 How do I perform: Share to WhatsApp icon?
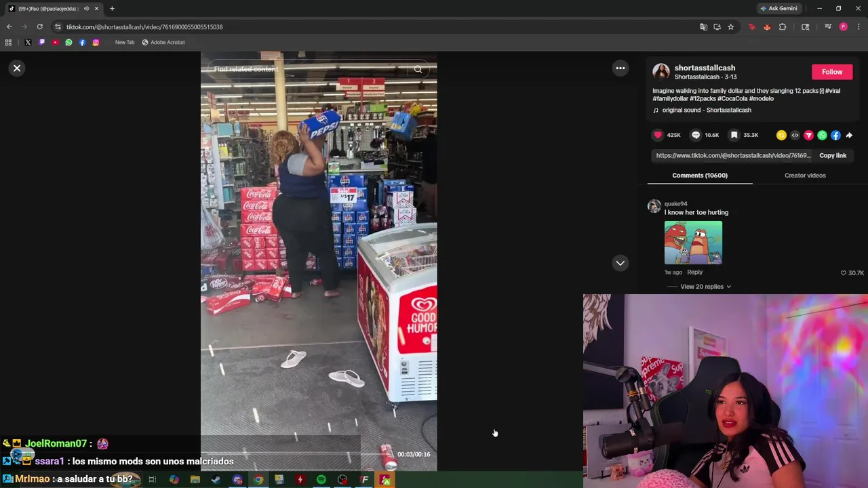click(x=822, y=136)
